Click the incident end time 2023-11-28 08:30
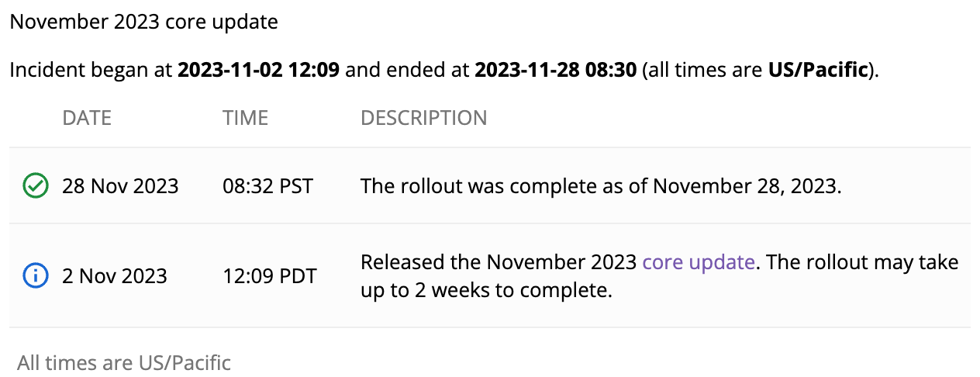Viewport: 980px width, 377px height. pos(555,71)
